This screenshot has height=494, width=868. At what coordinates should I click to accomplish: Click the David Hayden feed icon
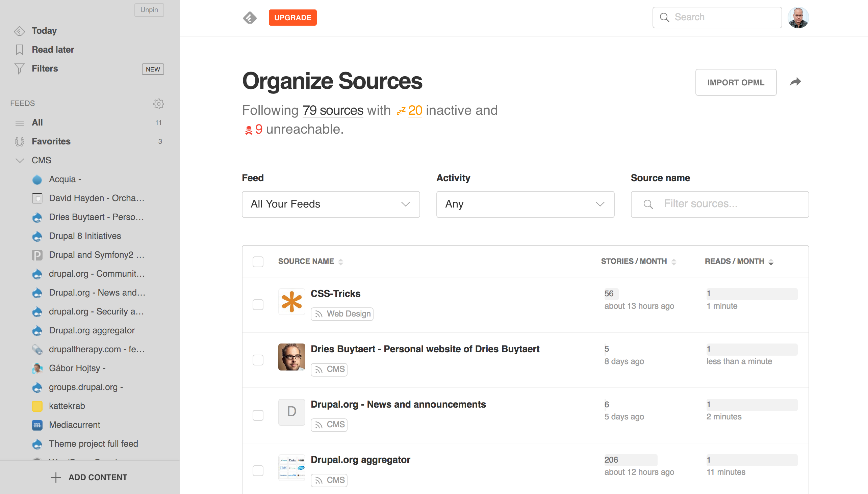coord(37,198)
